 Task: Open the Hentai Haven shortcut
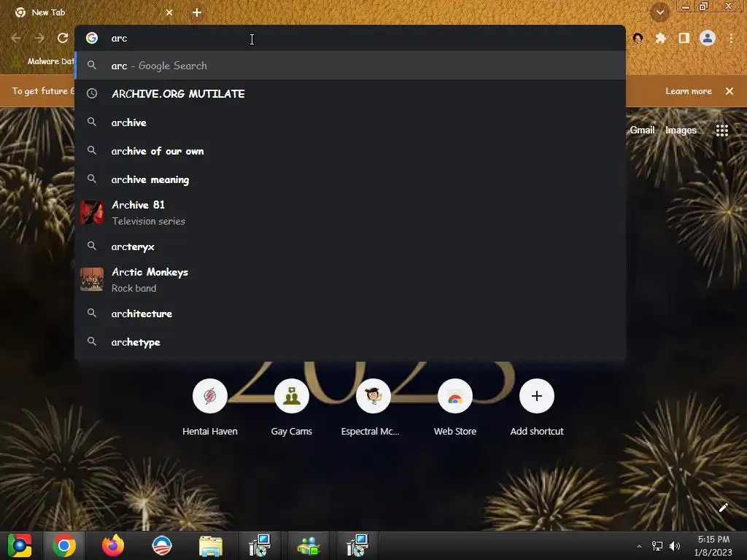pyautogui.click(x=210, y=406)
